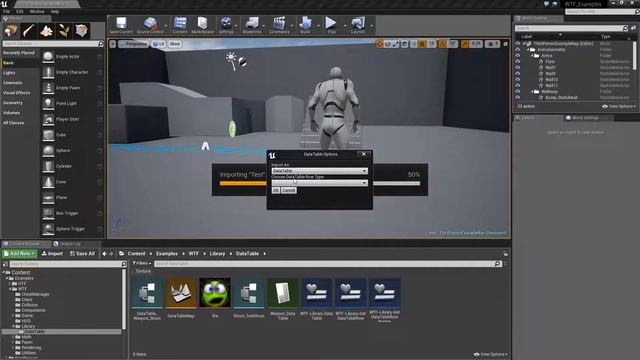Click the Empty Actor placement icon
Screen dimensions: 640x360
click(48, 57)
